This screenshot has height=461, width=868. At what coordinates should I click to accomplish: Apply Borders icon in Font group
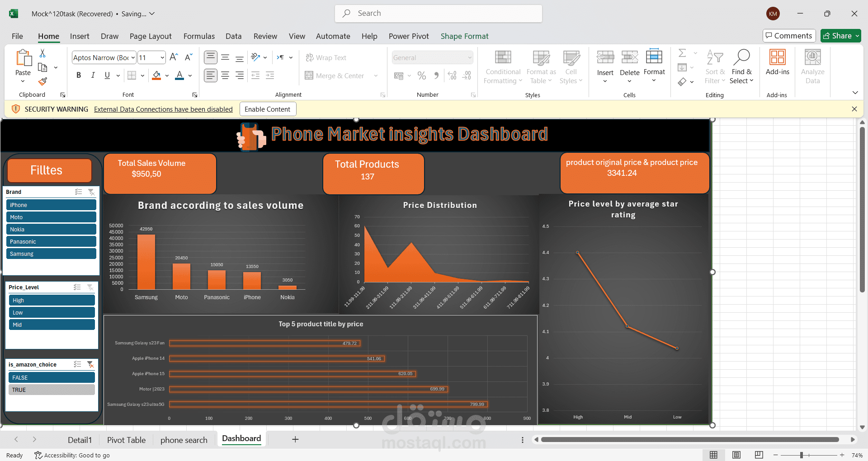pos(132,75)
